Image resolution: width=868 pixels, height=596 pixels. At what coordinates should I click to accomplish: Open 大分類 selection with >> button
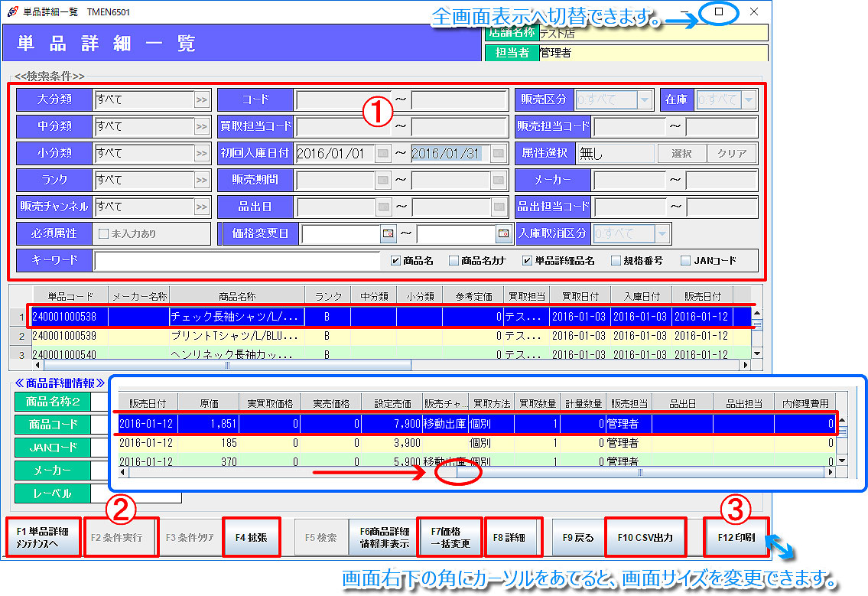(201, 99)
